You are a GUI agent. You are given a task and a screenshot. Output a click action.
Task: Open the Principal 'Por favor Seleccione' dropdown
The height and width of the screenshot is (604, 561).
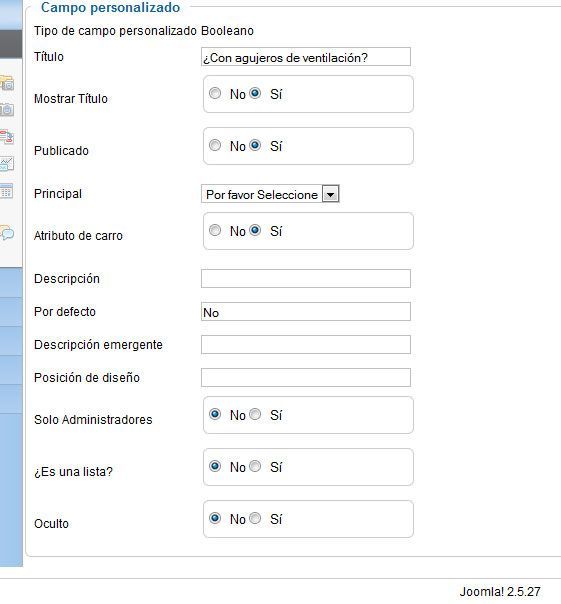[x=270, y=194]
